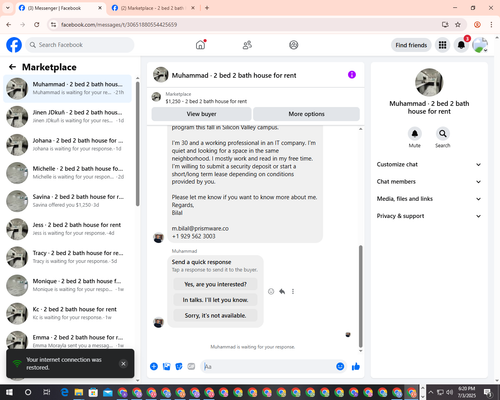Viewport: 500px width, 400px height.
Task: Switch to the Marketplace 2 bed 2 bath tab
Action: (x=153, y=8)
